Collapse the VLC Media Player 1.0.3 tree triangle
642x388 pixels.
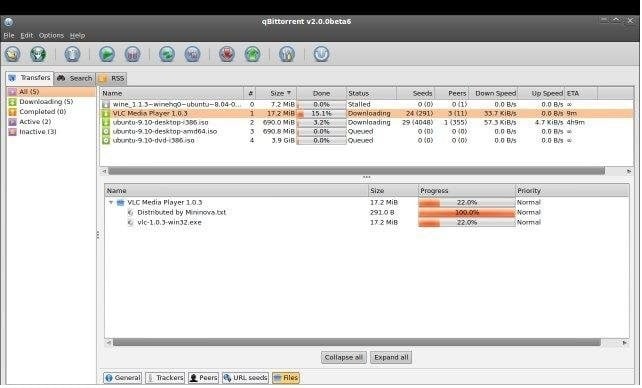pyautogui.click(x=111, y=203)
